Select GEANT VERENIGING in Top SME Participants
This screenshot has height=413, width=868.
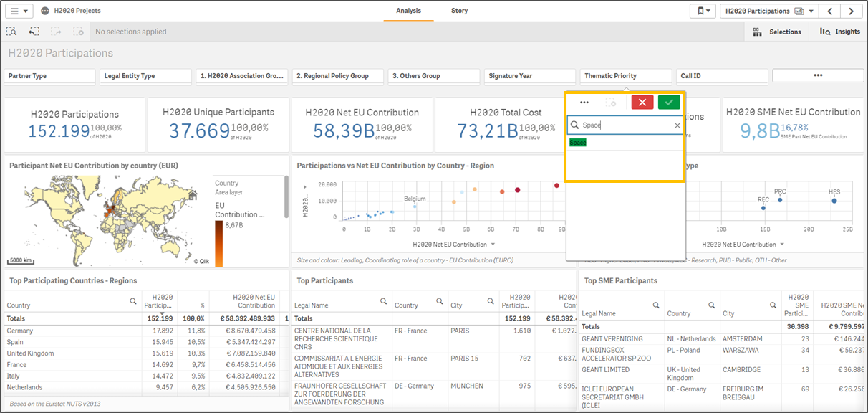[612, 339]
